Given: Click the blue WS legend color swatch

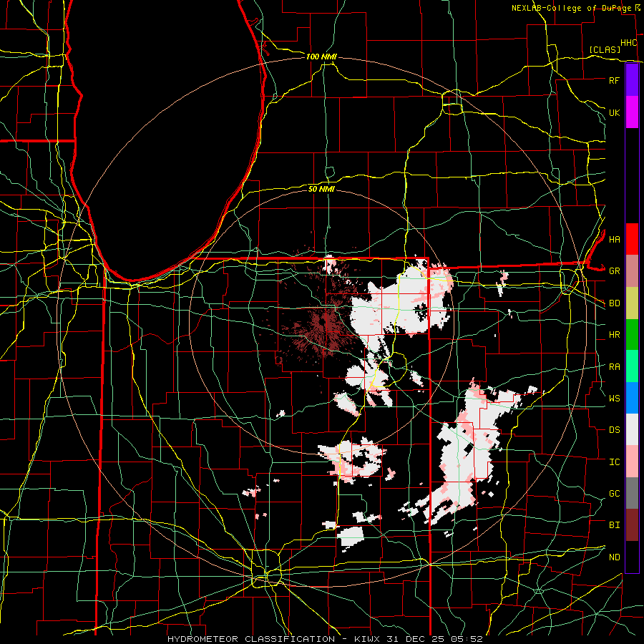Looking at the screenshot, I should (x=632, y=398).
